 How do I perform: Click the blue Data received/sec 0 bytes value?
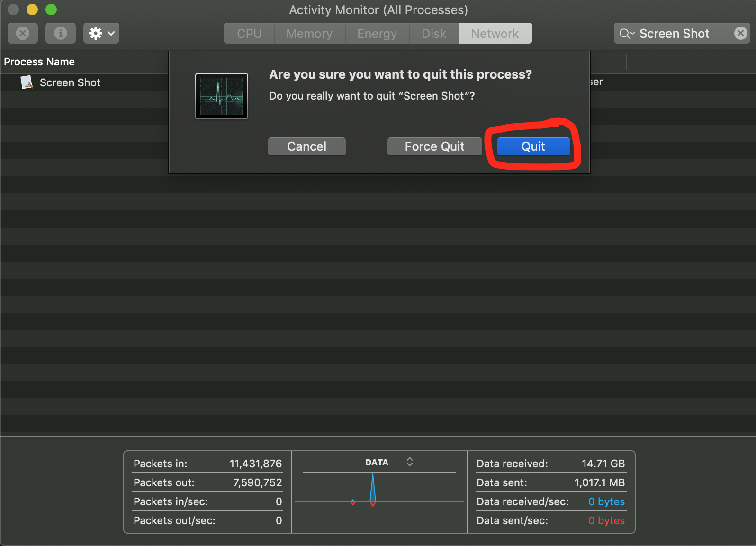tap(607, 501)
